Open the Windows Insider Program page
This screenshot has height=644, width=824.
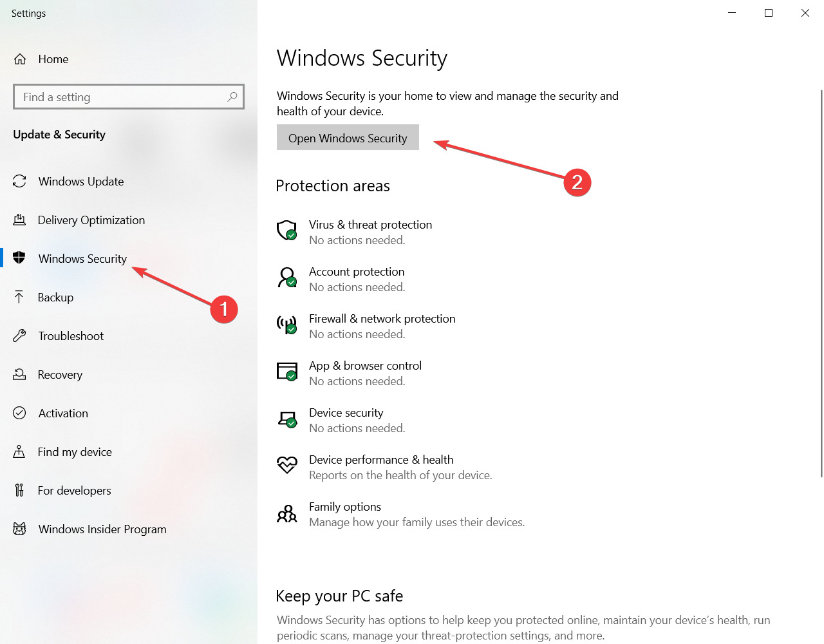tap(102, 529)
